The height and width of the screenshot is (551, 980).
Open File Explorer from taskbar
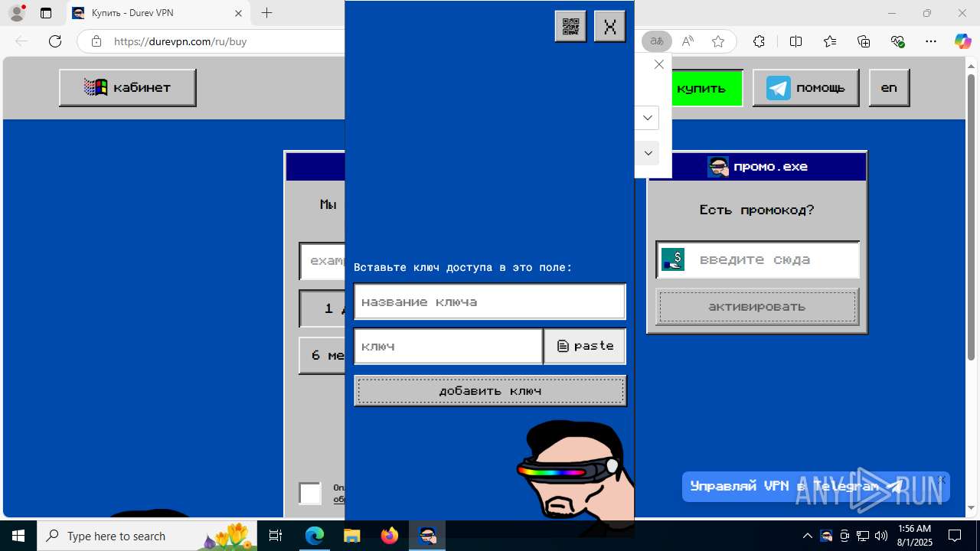[351, 536]
